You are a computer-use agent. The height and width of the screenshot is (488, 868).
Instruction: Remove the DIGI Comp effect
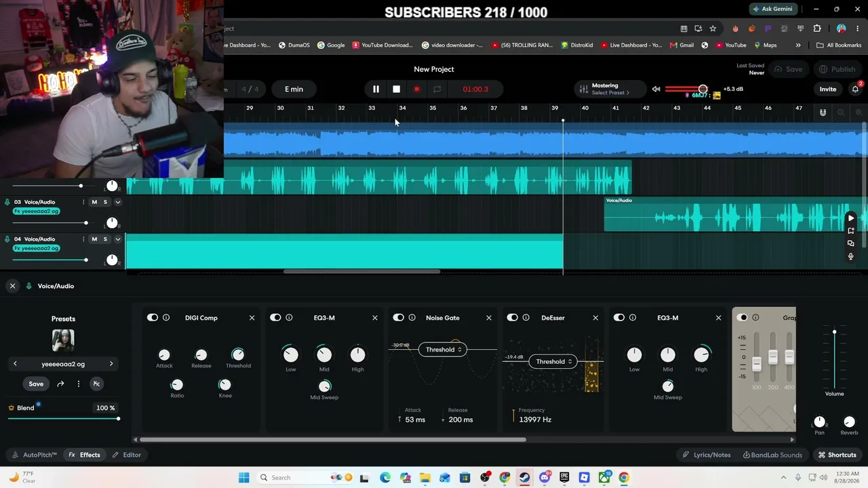point(252,317)
